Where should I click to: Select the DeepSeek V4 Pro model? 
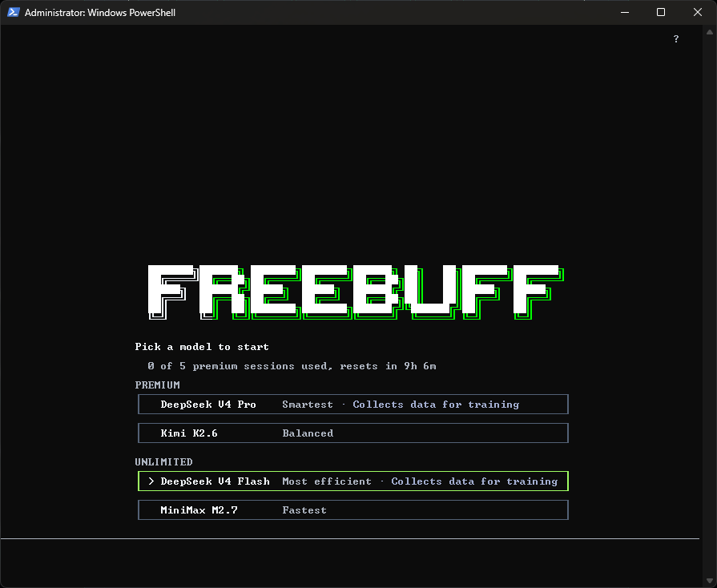[353, 405]
